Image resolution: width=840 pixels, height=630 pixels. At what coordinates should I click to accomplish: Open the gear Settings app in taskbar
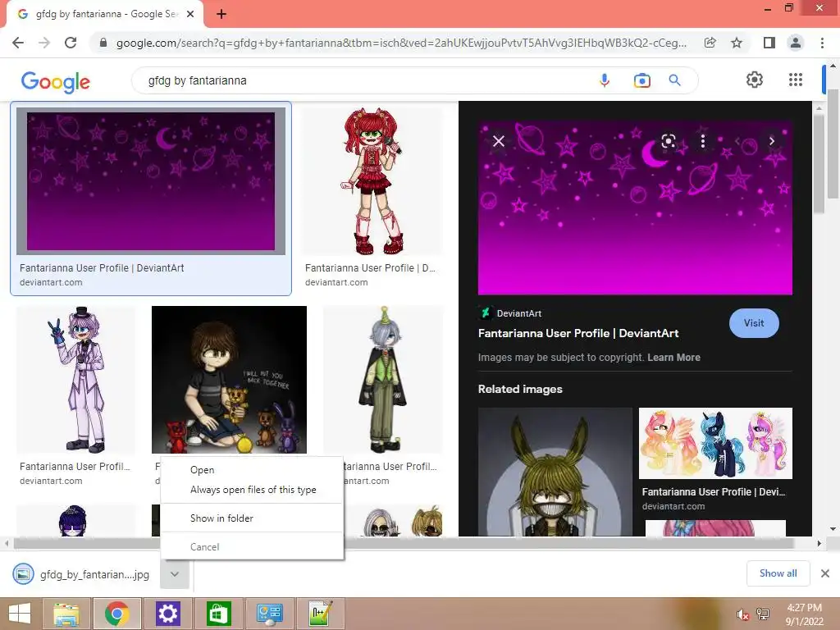tap(167, 614)
